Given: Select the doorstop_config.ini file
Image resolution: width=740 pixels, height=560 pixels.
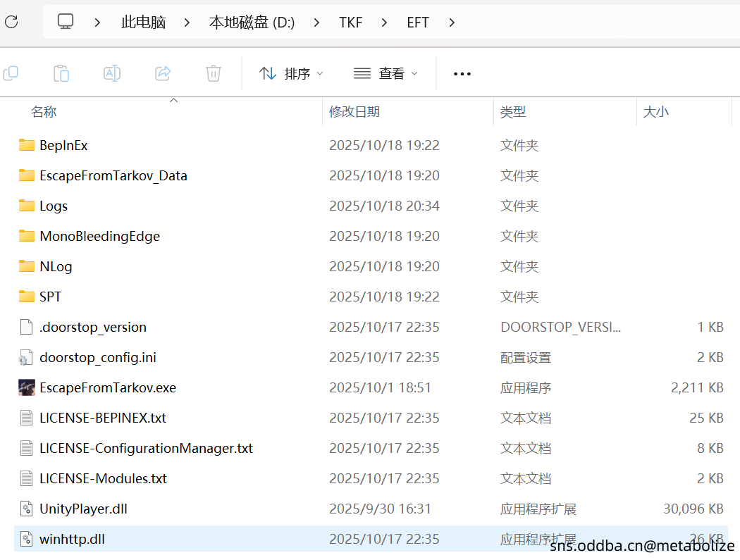Looking at the screenshot, I should pyautogui.click(x=97, y=357).
